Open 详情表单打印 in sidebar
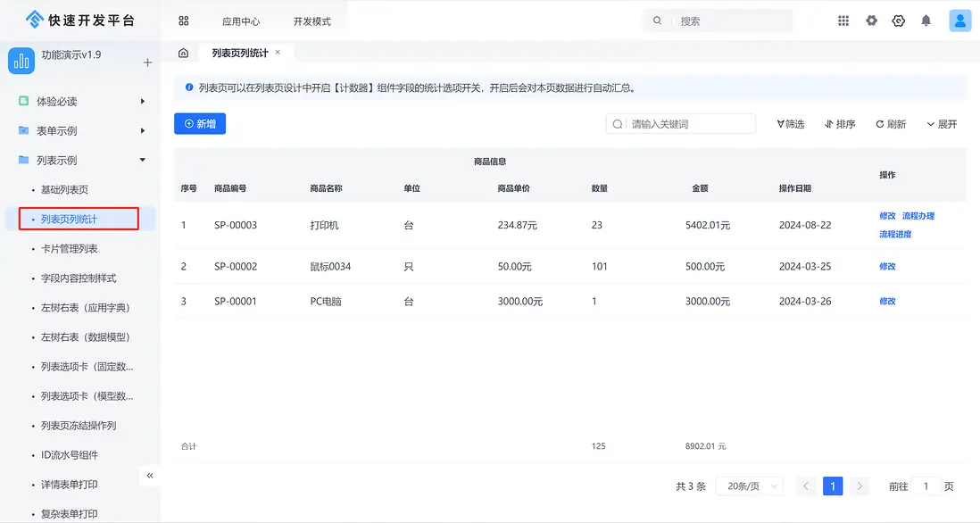The image size is (980, 523). 69,485
